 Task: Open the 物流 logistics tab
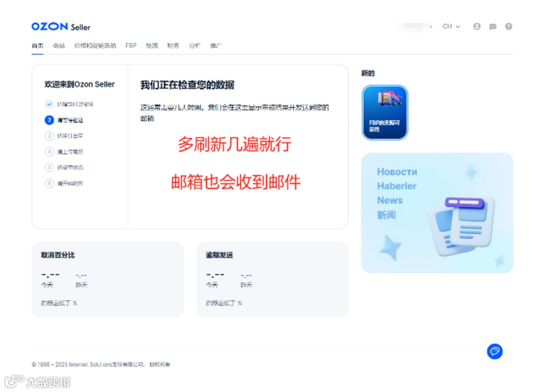(152, 46)
